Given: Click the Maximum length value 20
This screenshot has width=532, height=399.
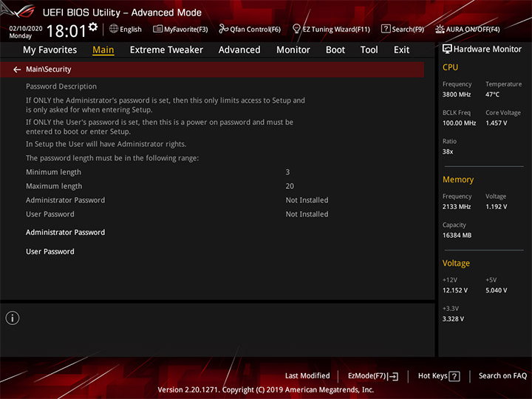Looking at the screenshot, I should tap(290, 186).
